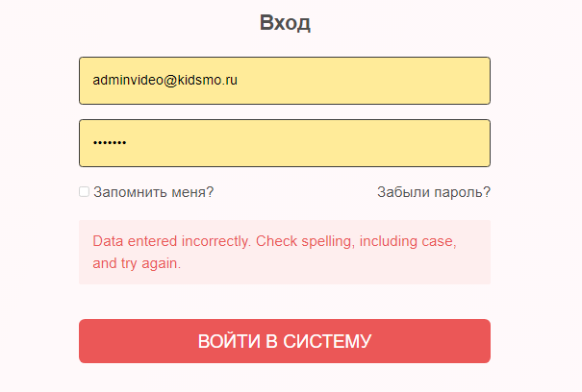Submit login with the red button

(285, 341)
